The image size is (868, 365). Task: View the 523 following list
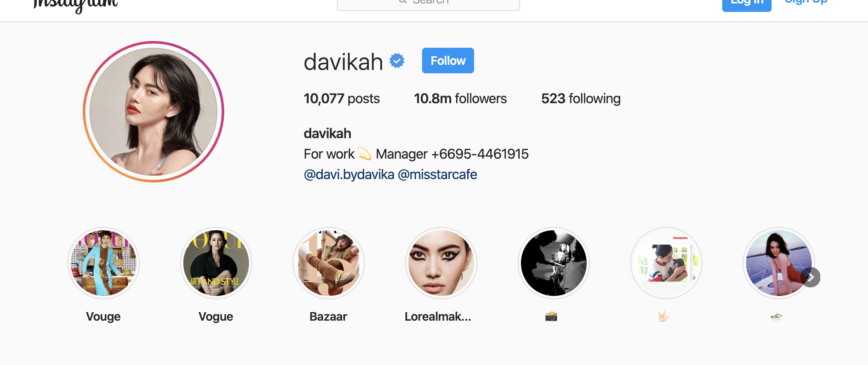pos(581,98)
